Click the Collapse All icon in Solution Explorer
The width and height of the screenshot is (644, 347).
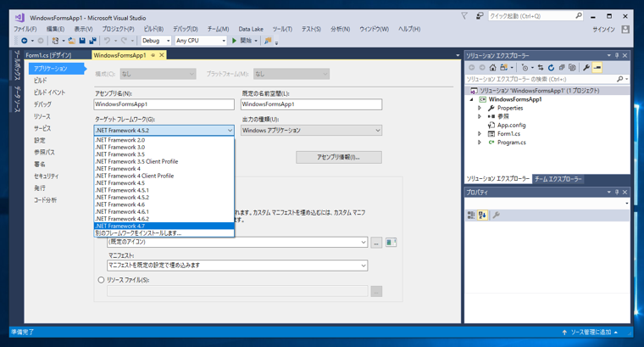[x=562, y=67]
